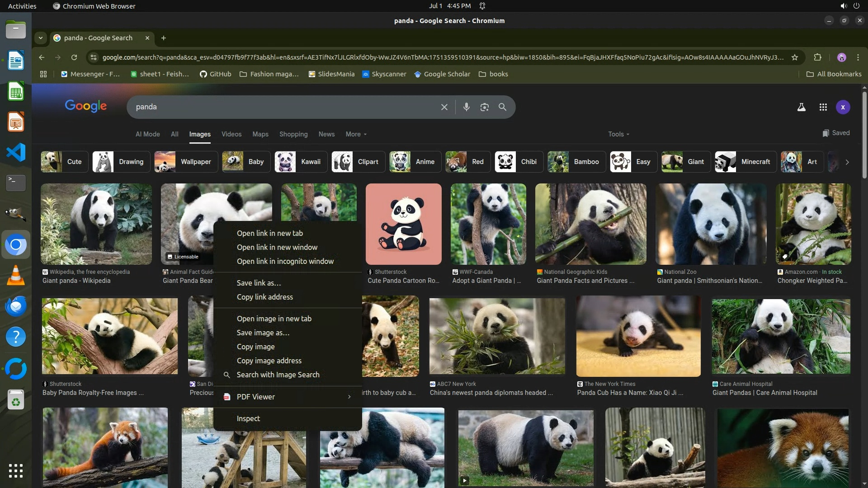Open the Saved collections link
This screenshot has height=488, width=868.
tap(836, 133)
